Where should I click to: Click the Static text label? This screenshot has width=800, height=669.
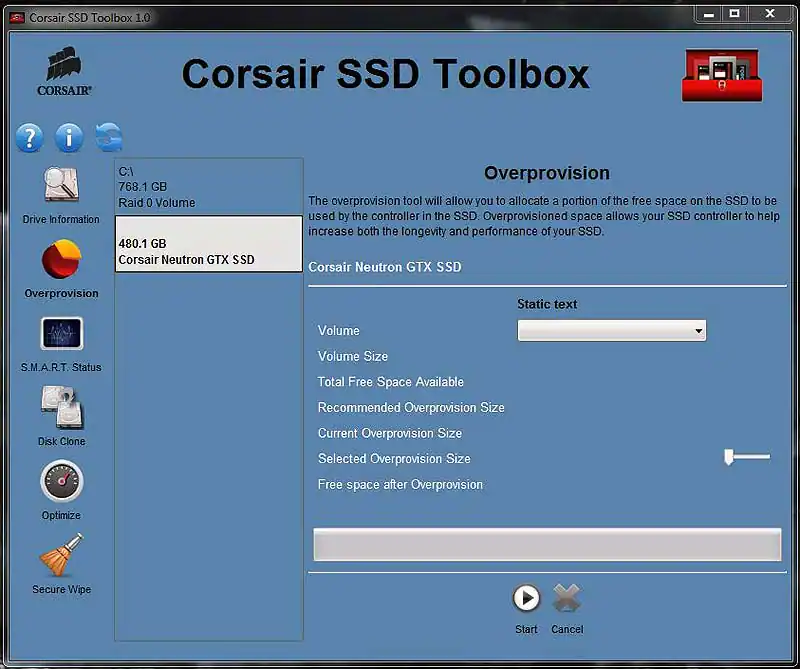547,304
